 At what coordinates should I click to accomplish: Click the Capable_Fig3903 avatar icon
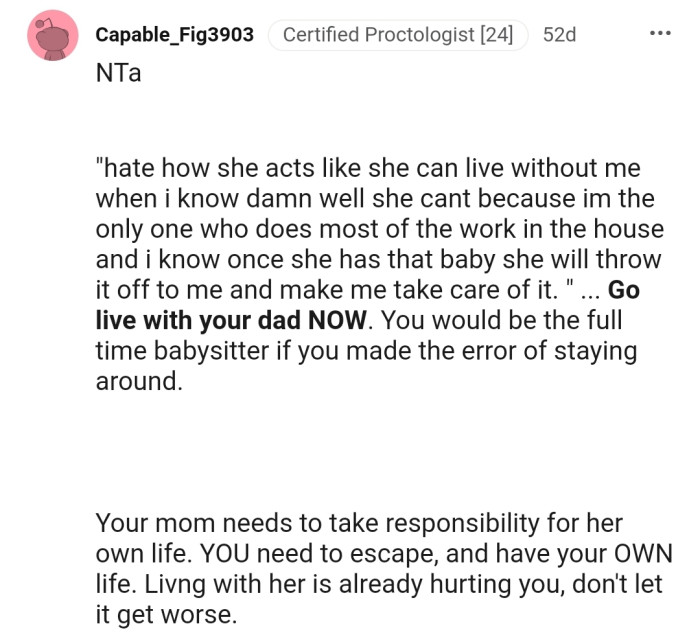53,36
